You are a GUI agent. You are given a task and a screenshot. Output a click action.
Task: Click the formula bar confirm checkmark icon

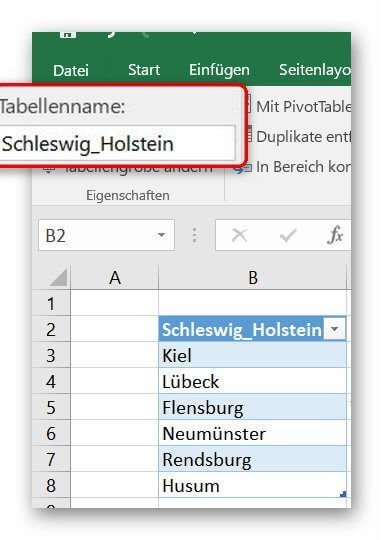pyautogui.click(x=288, y=236)
